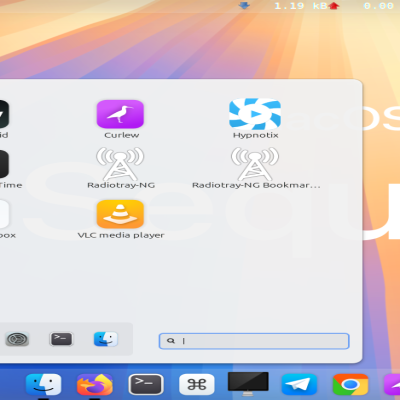Open Finder shortcut in launcher footer
The height and width of the screenshot is (400, 400).
coord(106,339)
